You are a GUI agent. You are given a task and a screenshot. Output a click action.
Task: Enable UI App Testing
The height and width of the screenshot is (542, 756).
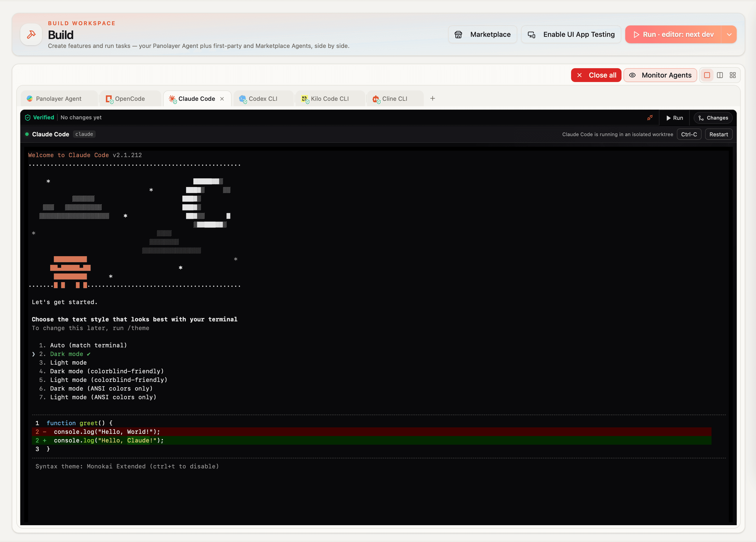coord(571,34)
